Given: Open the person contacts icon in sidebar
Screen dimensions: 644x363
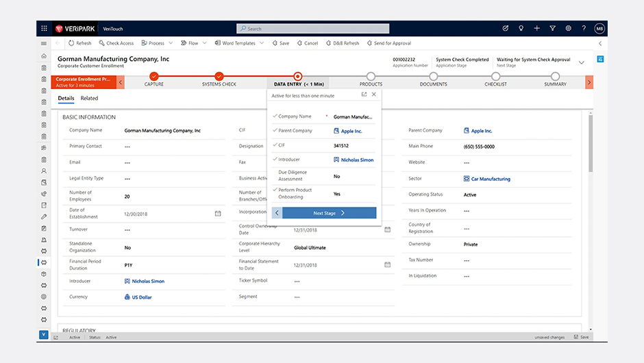Looking at the screenshot, I should (x=44, y=171).
